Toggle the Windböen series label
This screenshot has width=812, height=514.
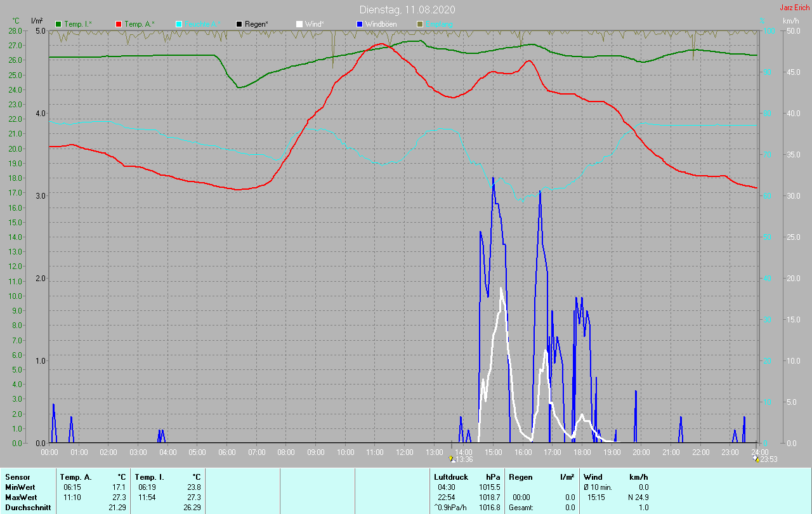click(x=381, y=24)
